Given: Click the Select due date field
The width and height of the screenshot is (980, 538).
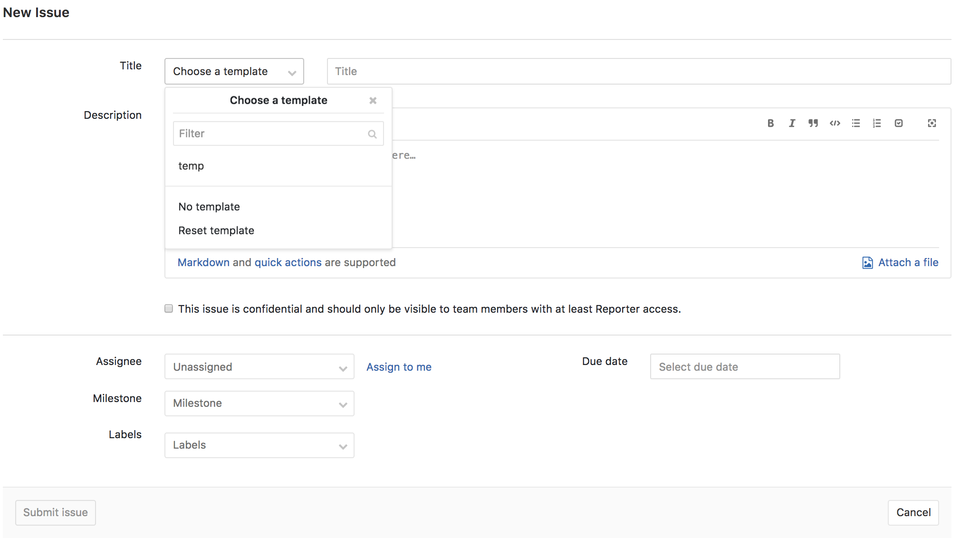Looking at the screenshot, I should pos(744,366).
